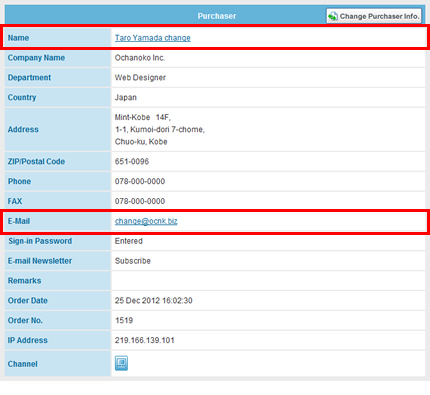The width and height of the screenshot is (430, 395).
Task: Select the Phone row's 078-000-0000 number
Action: 140,181
